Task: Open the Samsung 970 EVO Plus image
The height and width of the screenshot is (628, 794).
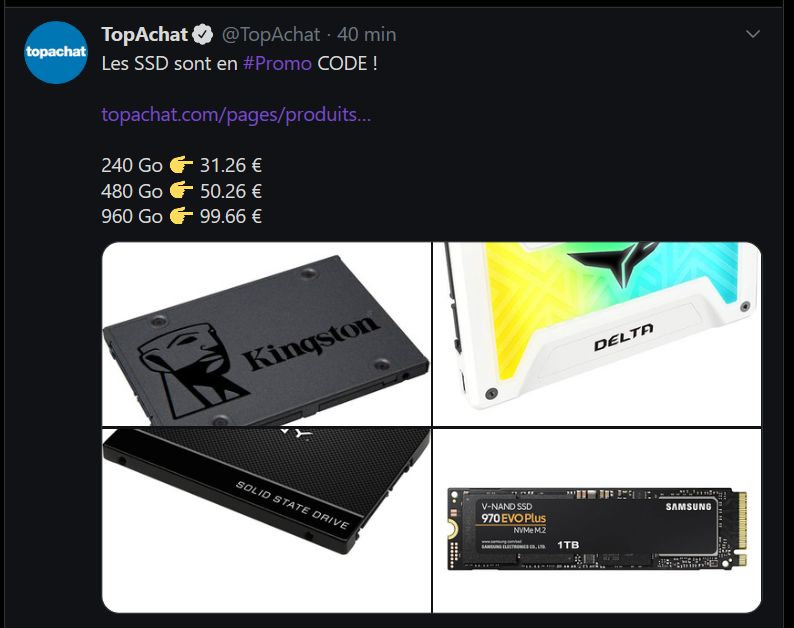Action: (597, 521)
